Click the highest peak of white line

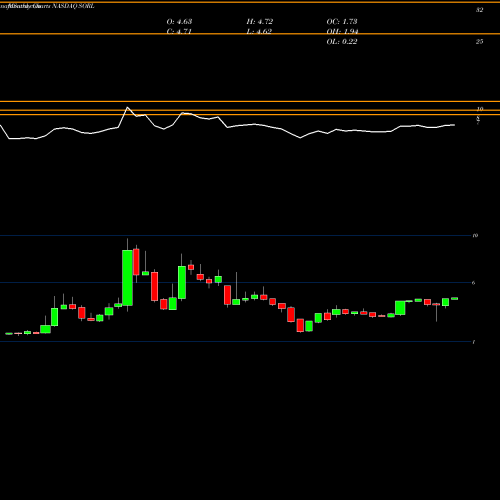[127, 107]
